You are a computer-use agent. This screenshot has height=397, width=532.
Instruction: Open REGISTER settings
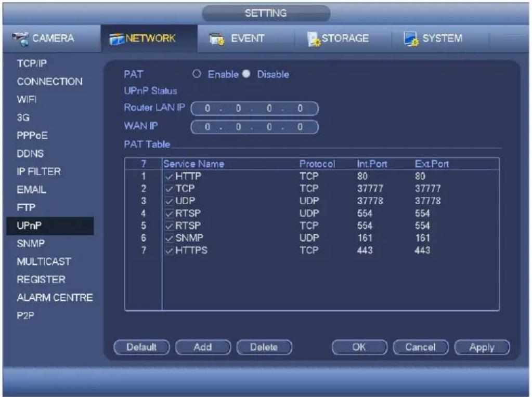41,280
